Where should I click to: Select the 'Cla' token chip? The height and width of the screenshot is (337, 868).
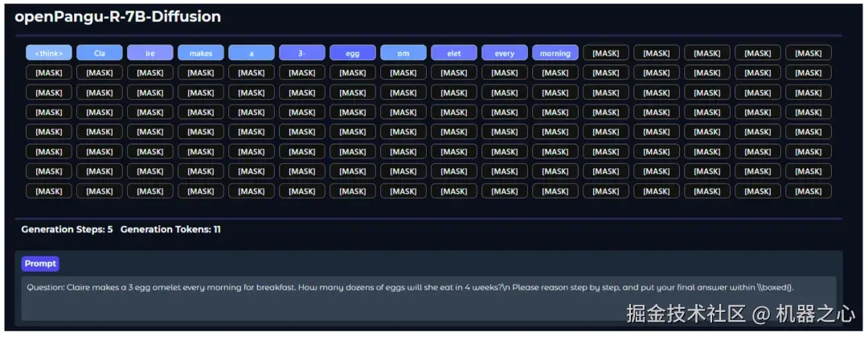click(100, 53)
